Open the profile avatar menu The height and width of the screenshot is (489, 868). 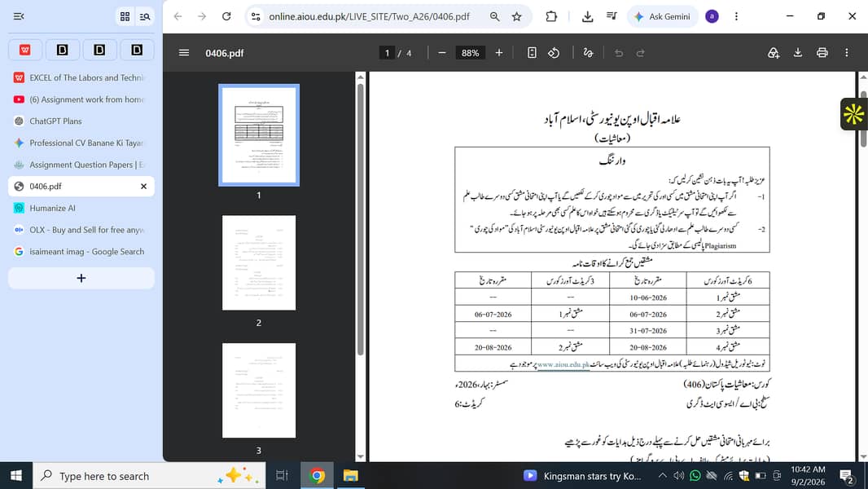[712, 16]
